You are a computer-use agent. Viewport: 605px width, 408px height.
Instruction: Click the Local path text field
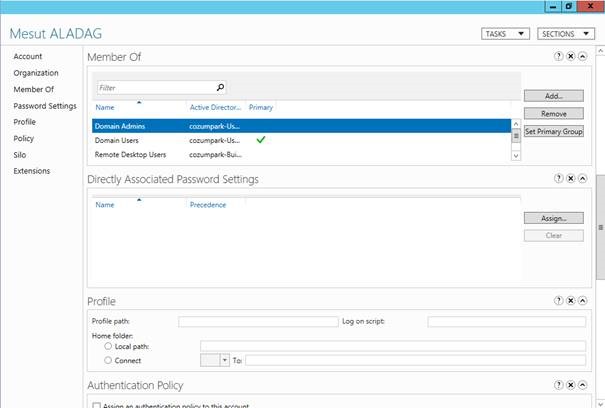[x=393, y=346]
